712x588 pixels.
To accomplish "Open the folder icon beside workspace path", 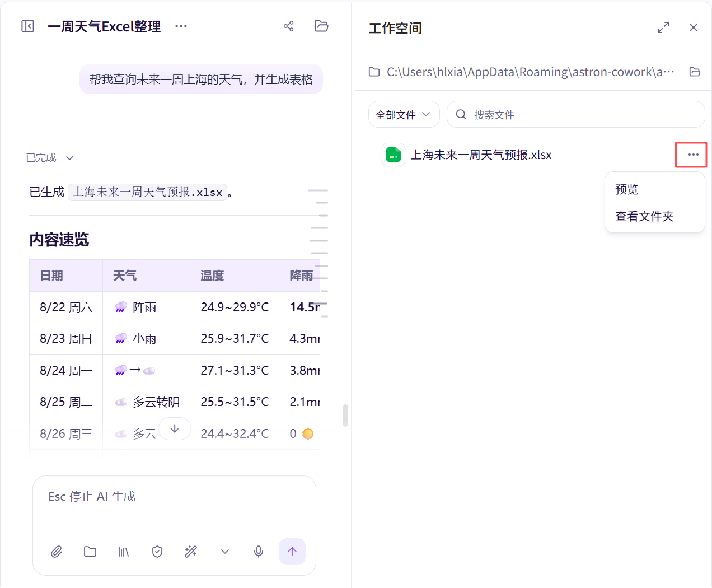I will [x=695, y=72].
